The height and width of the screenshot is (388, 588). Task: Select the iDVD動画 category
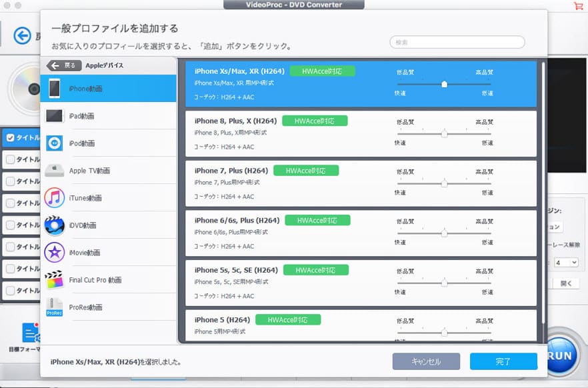click(x=109, y=225)
